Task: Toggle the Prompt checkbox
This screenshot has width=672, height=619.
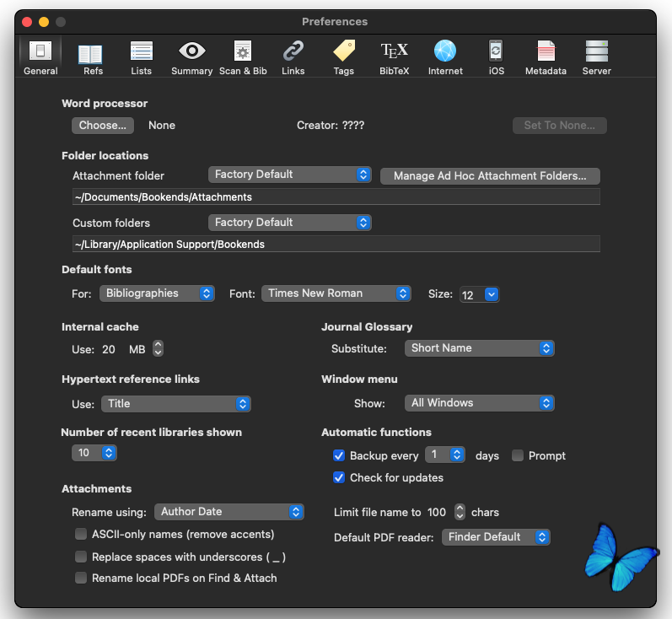Action: pyautogui.click(x=518, y=455)
